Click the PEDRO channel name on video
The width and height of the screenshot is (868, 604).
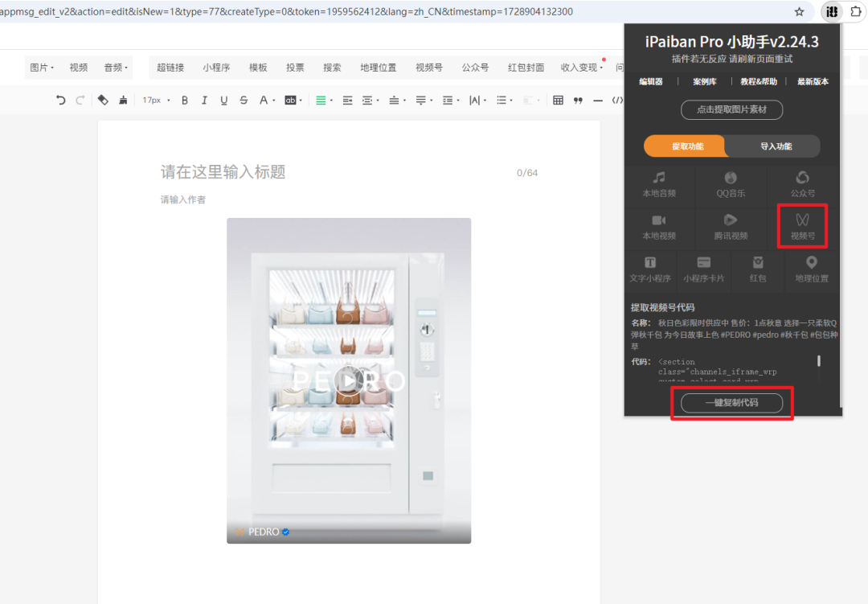(x=264, y=532)
